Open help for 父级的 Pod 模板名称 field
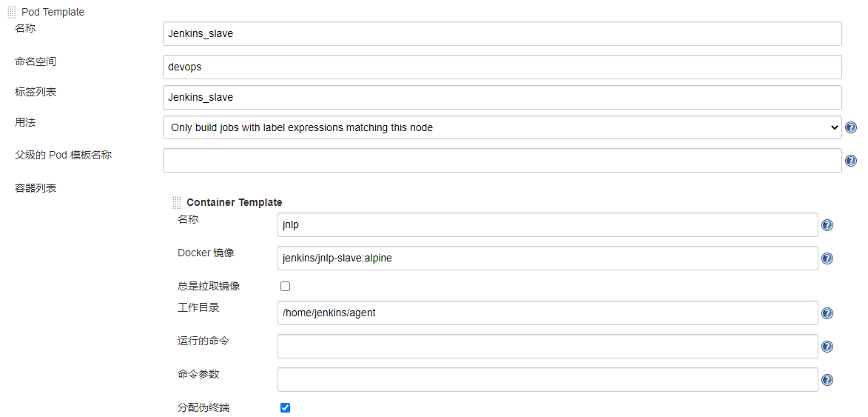 click(x=851, y=161)
